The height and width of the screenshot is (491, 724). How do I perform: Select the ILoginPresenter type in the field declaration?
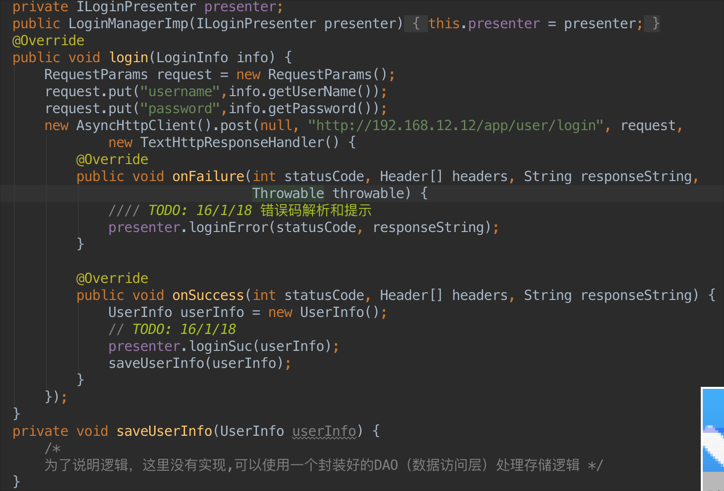(x=136, y=6)
